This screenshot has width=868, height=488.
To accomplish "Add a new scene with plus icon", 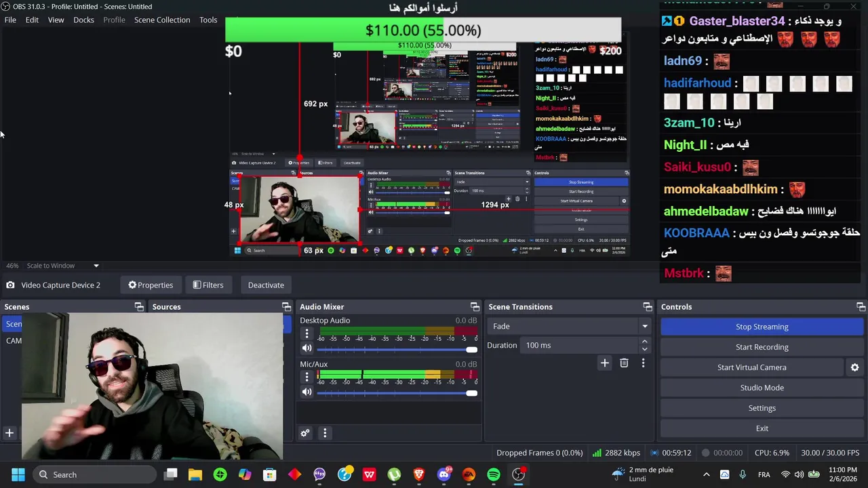I will tap(9, 432).
